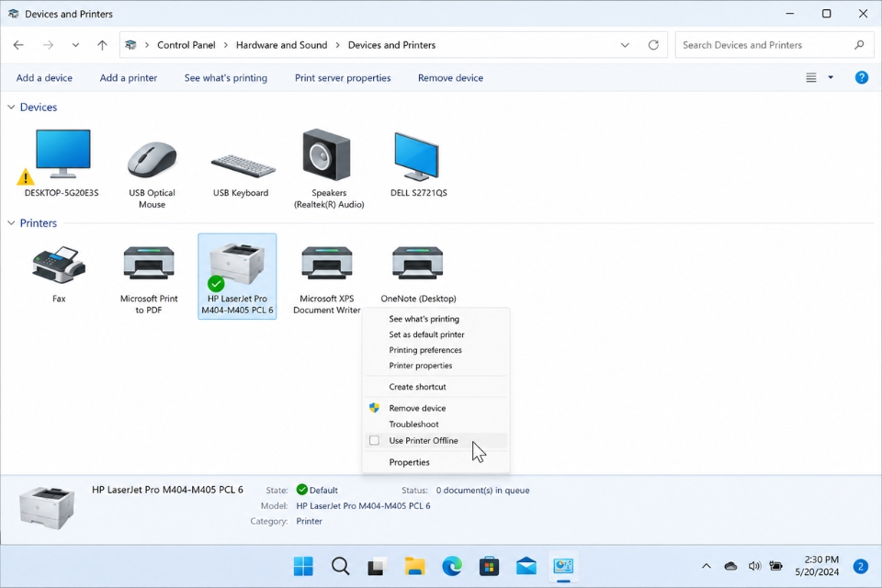This screenshot has height=588, width=882.
Task: Choose Remove device in context menu
Action: tap(417, 408)
